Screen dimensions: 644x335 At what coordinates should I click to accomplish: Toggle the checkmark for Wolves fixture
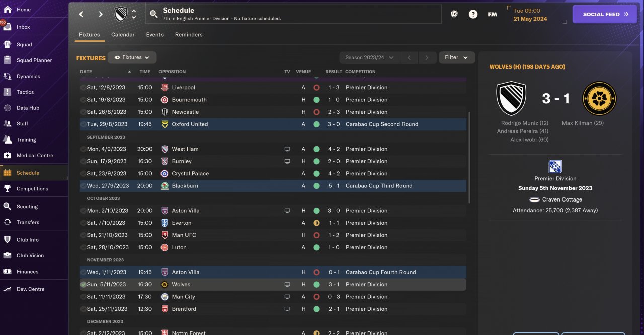click(x=83, y=285)
